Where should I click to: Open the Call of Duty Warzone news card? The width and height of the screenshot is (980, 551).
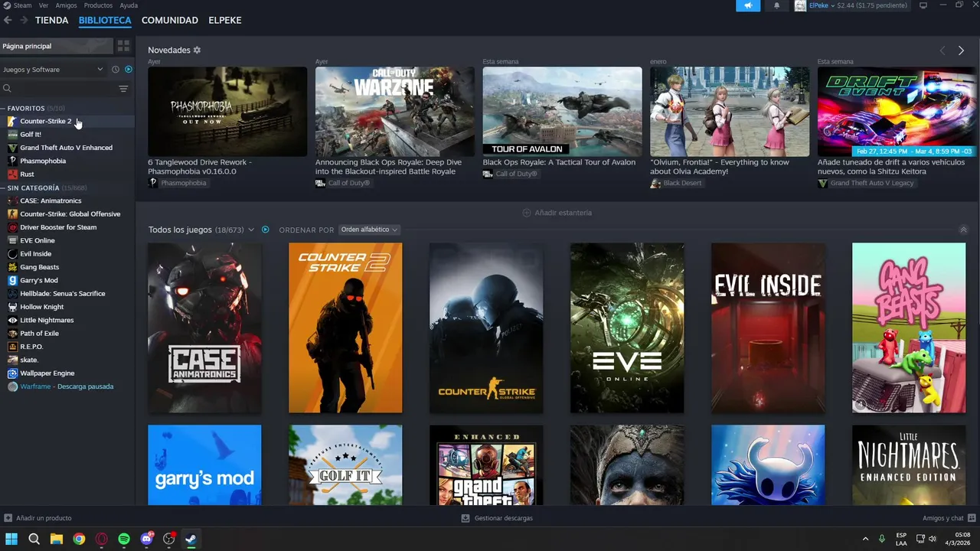coord(395,112)
